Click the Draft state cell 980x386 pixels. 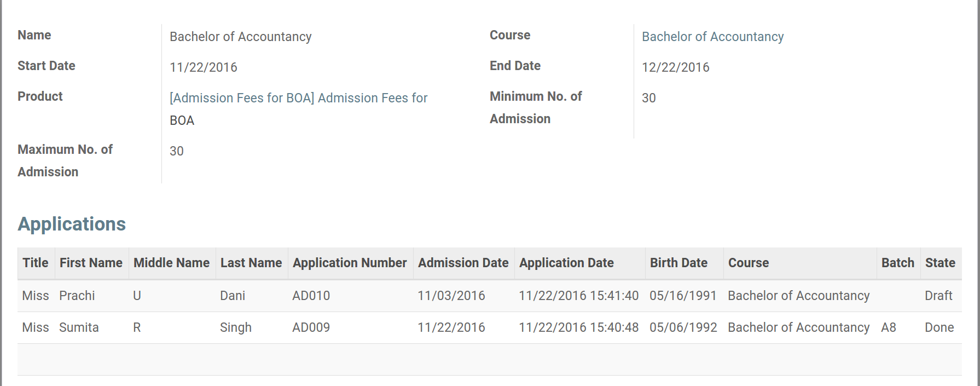coord(938,296)
